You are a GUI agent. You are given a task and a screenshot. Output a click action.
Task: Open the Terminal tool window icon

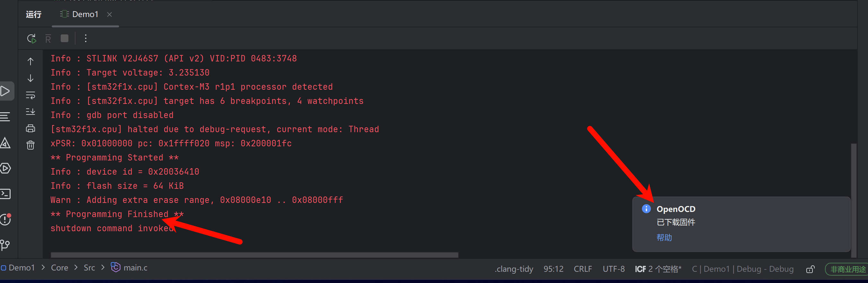5,194
